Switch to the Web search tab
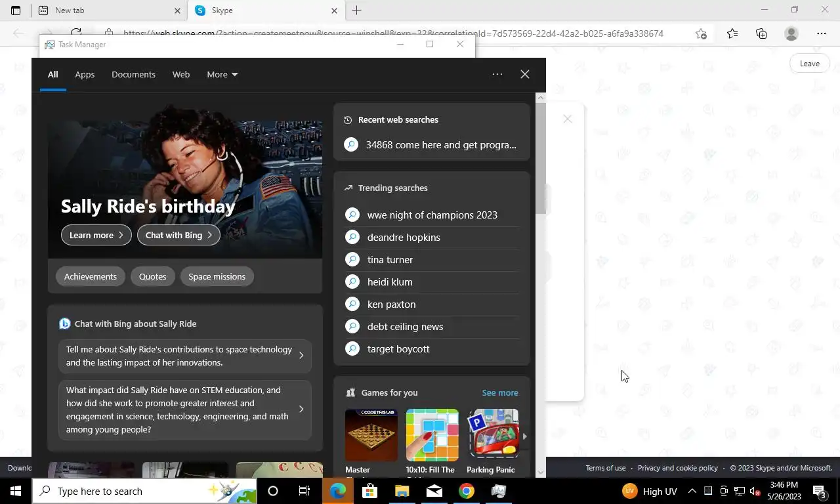Screen dimensions: 840x504 [181, 74]
